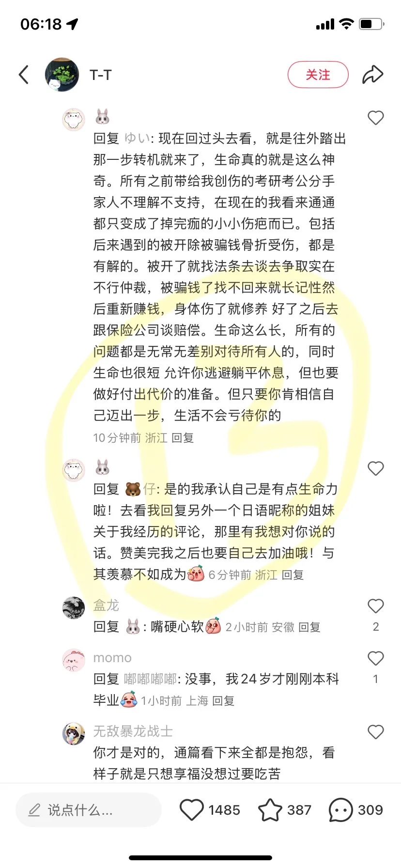This screenshot has height=868, width=401.
Task: Reply to 盒龙's comment from 安徽
Action: (309, 627)
